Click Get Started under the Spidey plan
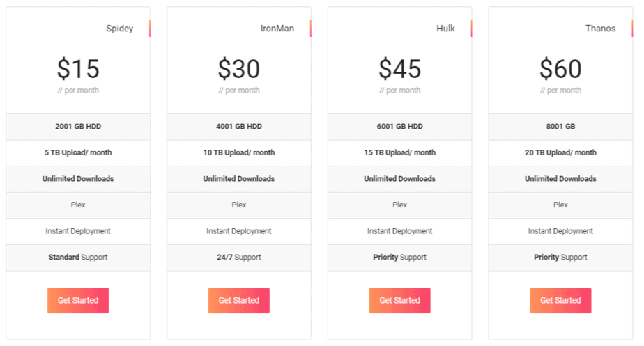 click(78, 301)
